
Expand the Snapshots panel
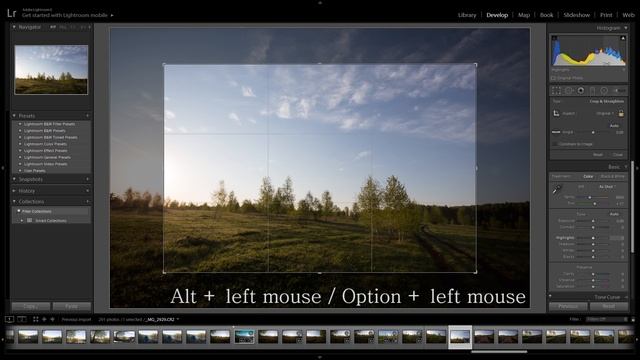click(14, 179)
